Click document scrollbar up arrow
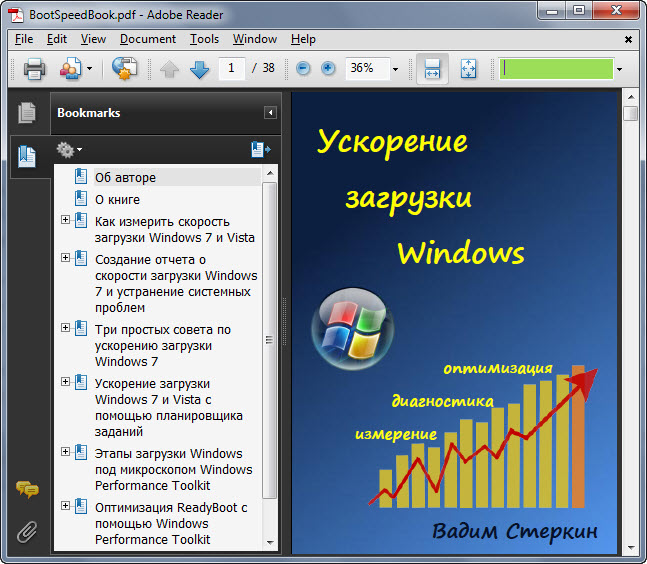This screenshot has height=564, width=647. (631, 97)
